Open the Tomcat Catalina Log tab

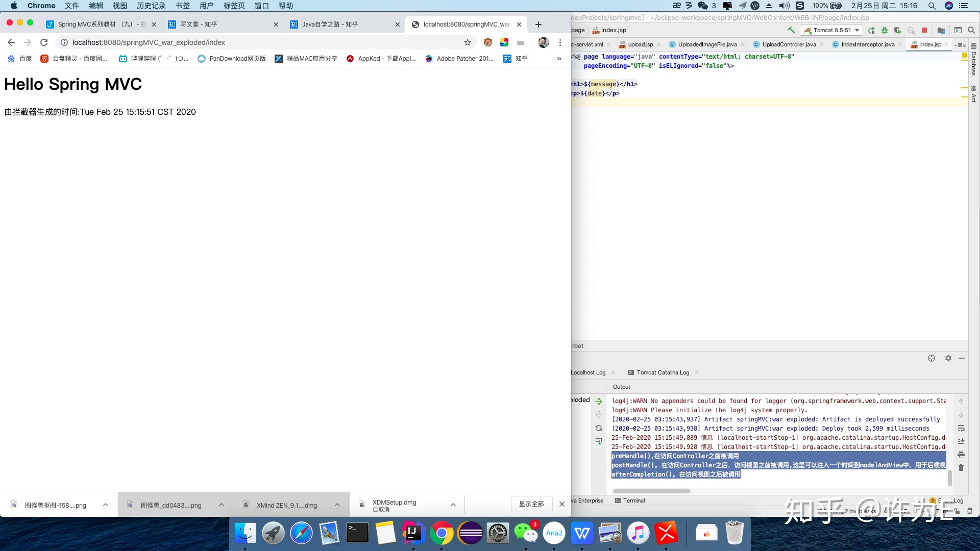coord(663,373)
